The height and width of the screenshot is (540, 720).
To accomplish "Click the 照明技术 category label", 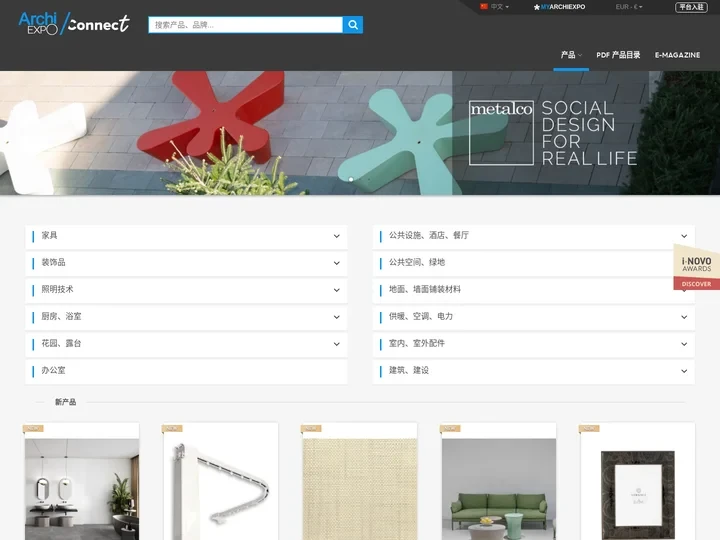I will [57, 289].
